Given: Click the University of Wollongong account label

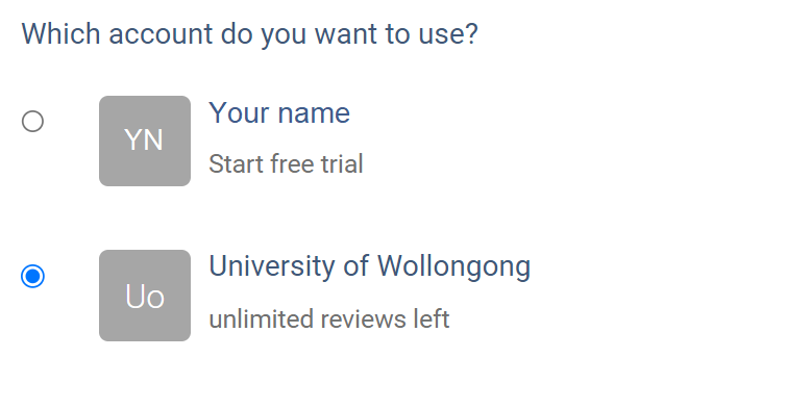Looking at the screenshot, I should click(x=369, y=267).
